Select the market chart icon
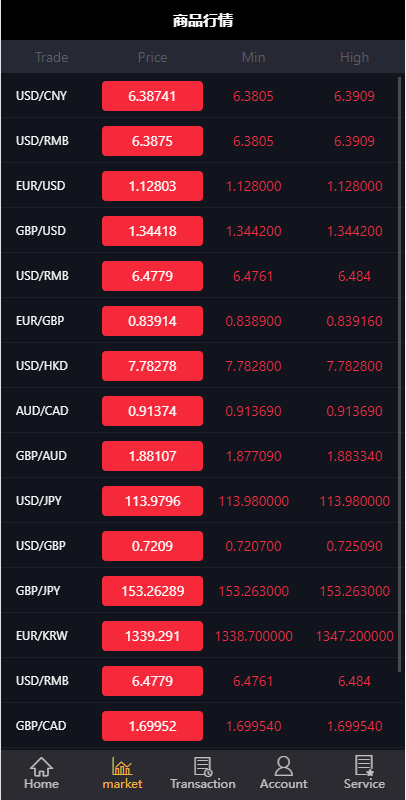Screen dimensions: 406x800 pyautogui.click(x=122, y=766)
